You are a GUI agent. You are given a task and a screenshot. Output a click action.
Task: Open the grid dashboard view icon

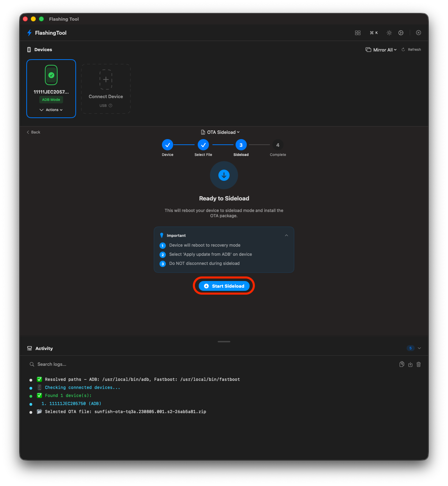(358, 33)
